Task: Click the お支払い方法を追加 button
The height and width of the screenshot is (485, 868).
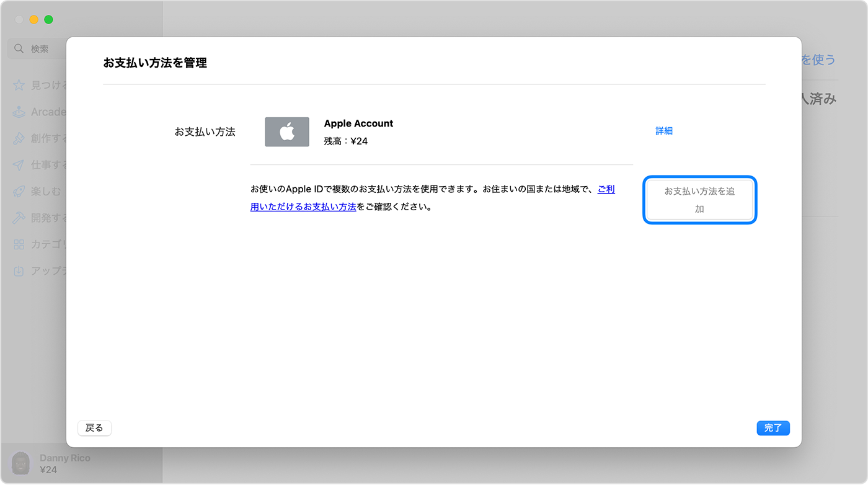Action: tap(699, 200)
